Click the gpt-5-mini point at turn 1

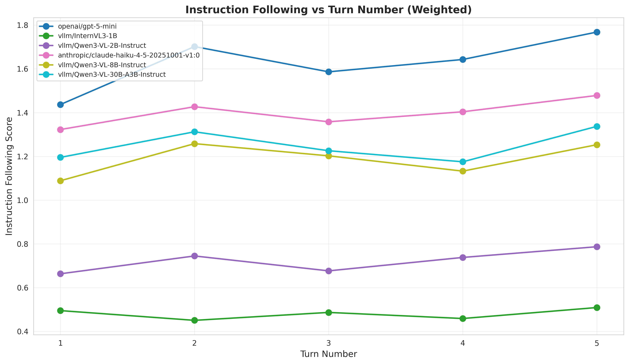(60, 105)
